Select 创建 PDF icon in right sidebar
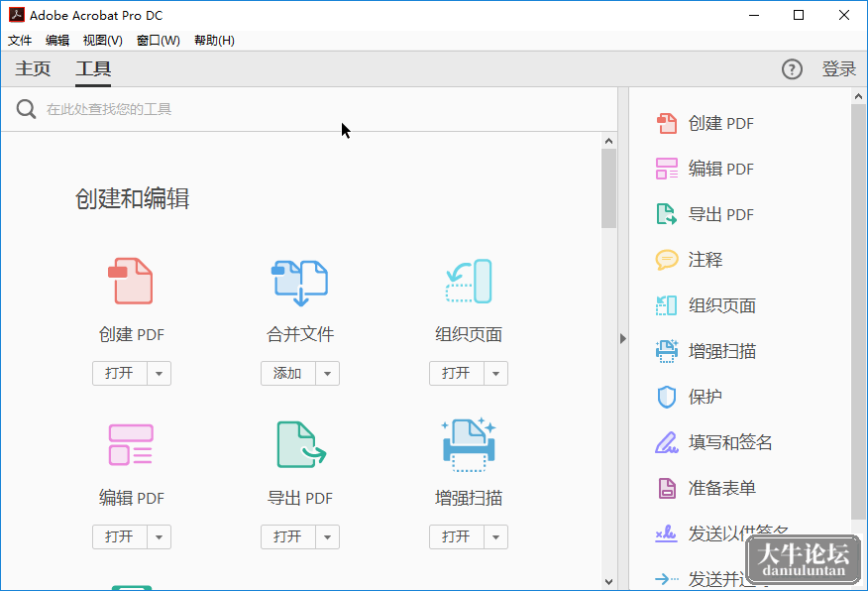 click(667, 123)
